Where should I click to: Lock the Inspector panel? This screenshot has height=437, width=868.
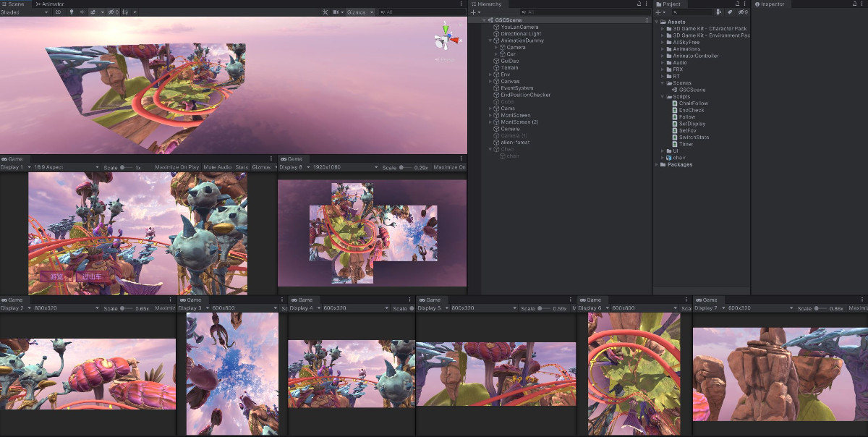[854, 4]
